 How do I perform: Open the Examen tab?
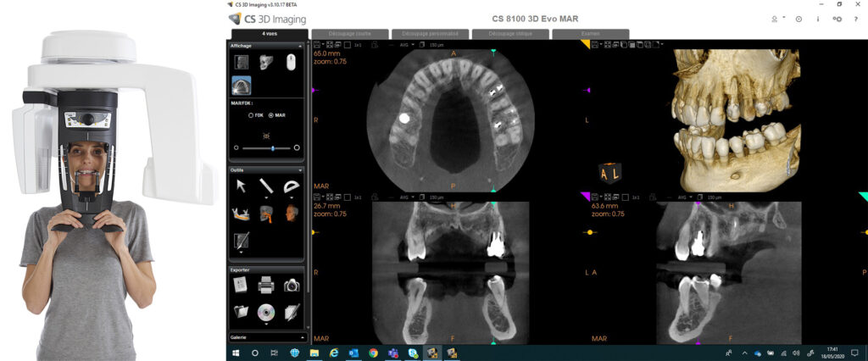point(591,34)
